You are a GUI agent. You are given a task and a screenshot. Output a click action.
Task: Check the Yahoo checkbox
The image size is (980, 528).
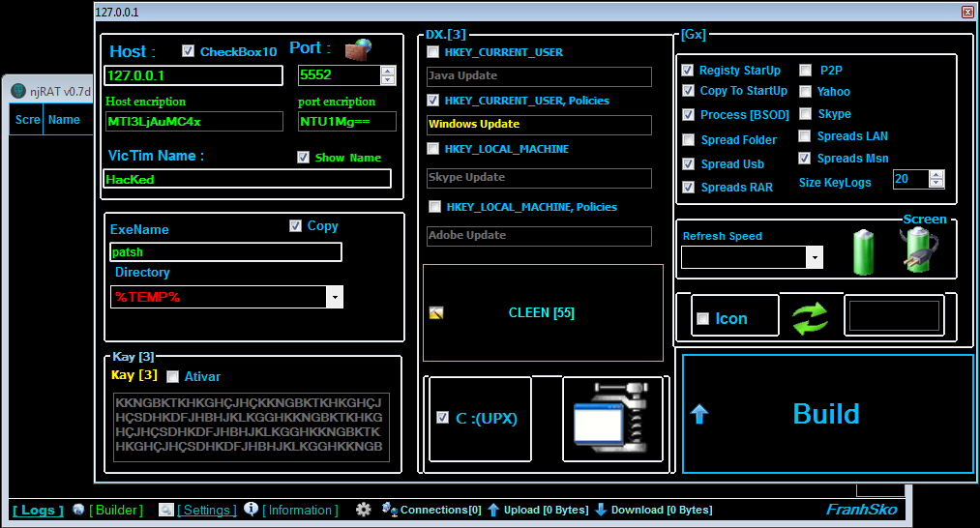[x=805, y=92]
